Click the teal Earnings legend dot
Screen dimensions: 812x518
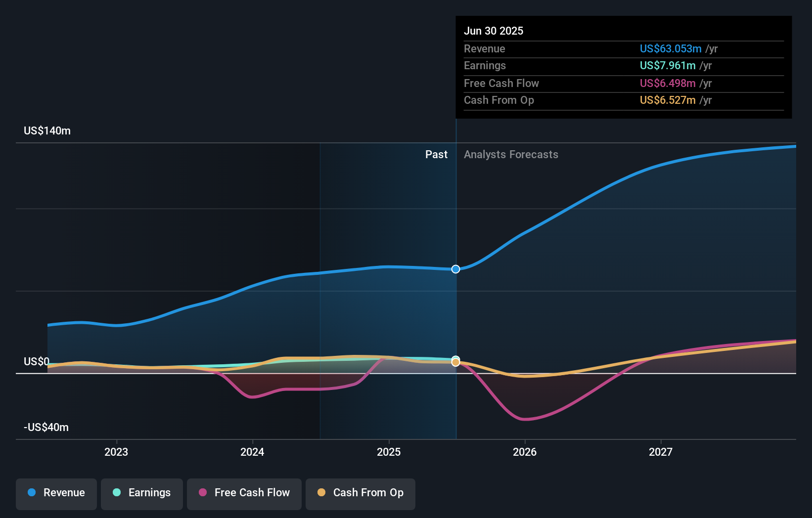pos(117,493)
